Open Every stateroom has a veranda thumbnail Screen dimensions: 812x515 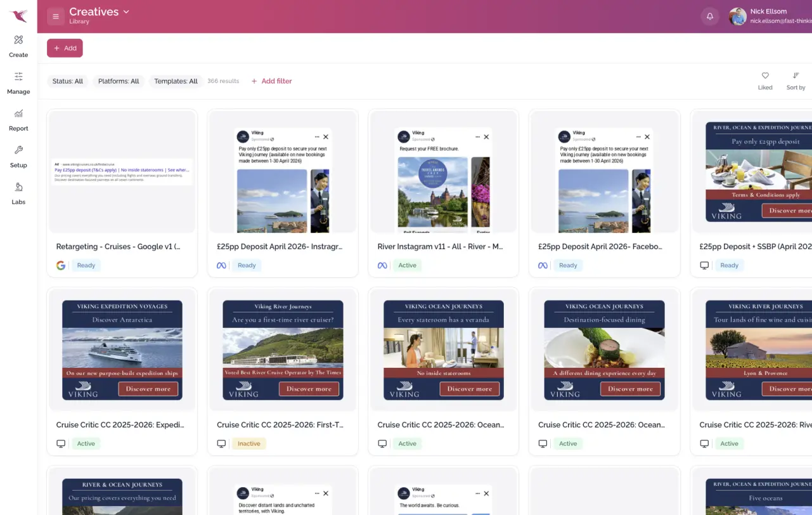point(444,350)
